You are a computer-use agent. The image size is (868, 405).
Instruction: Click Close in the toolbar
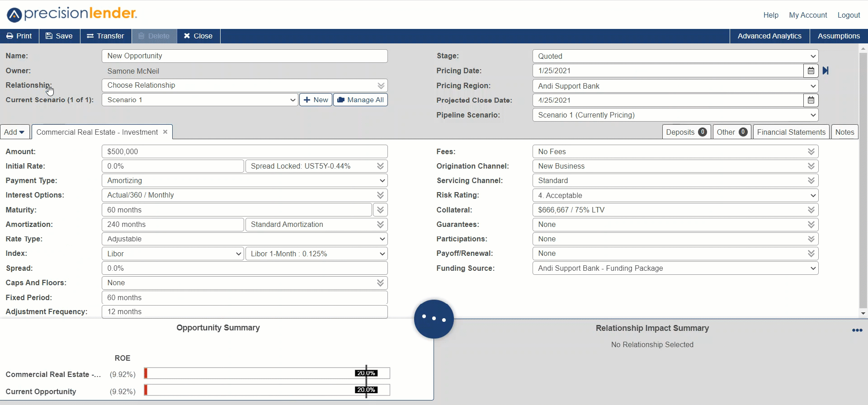tap(198, 36)
